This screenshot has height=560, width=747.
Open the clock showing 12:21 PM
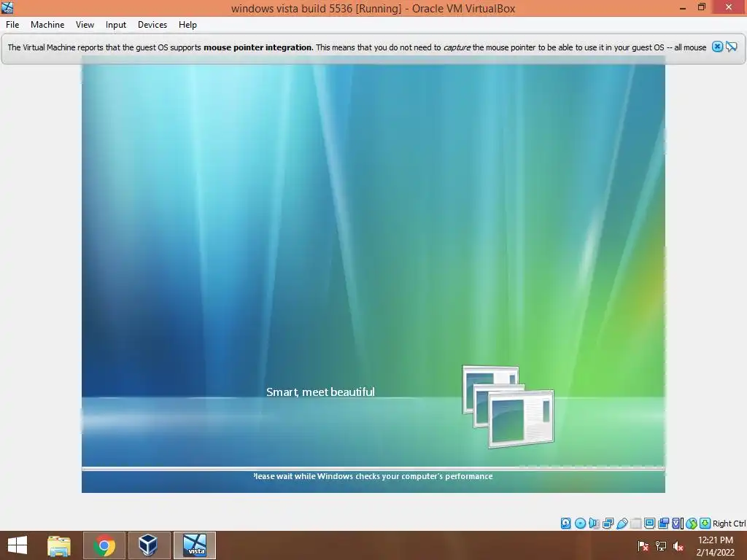pyautogui.click(x=715, y=546)
